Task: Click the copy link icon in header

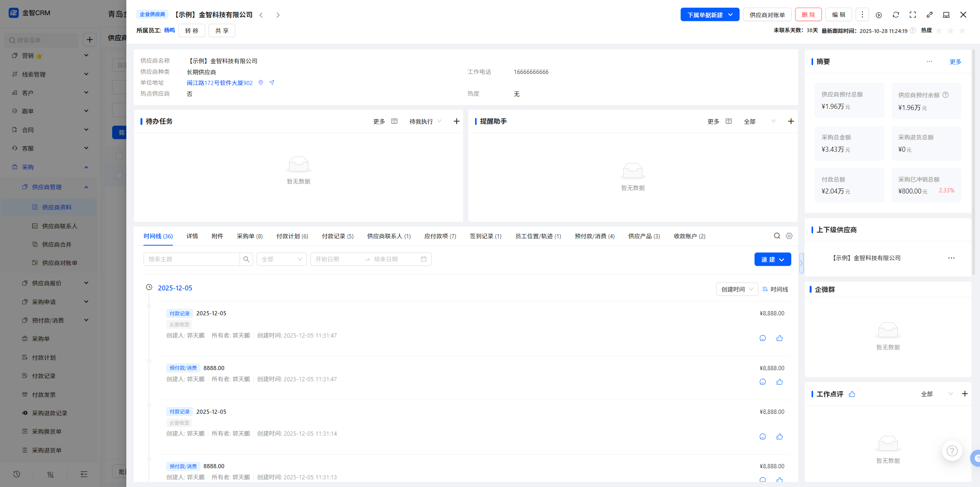Action: coord(929,15)
